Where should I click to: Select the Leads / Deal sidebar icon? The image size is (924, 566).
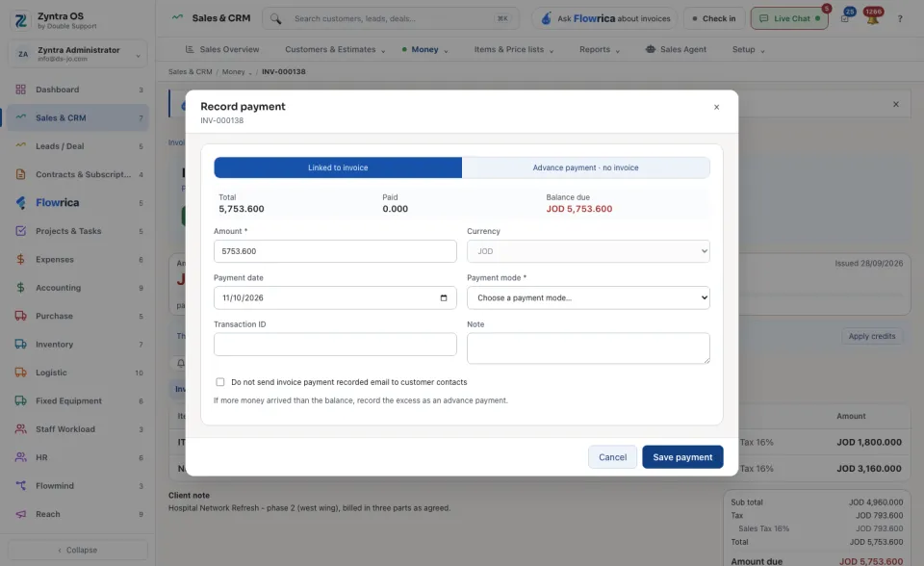[x=20, y=146]
